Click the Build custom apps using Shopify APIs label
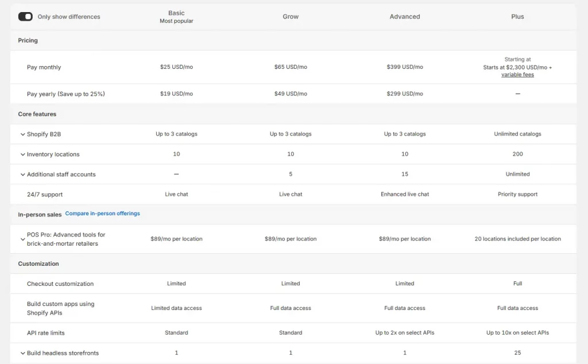Viewport: 588px width, 364px height. point(61,308)
